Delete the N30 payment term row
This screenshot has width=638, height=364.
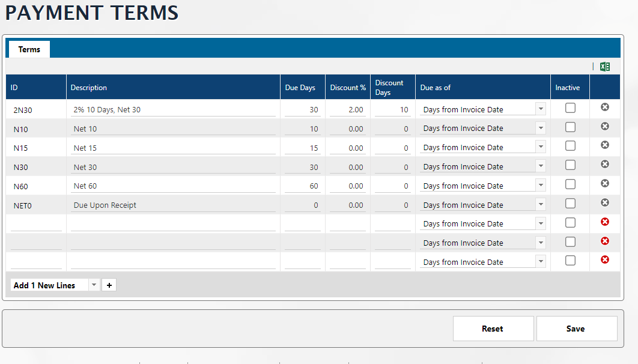click(605, 164)
